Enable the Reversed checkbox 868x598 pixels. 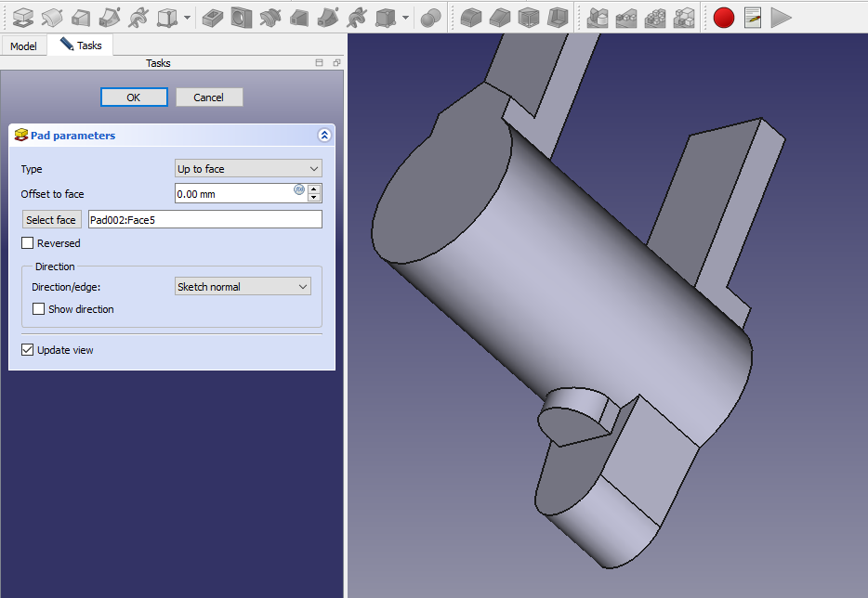[x=28, y=243]
